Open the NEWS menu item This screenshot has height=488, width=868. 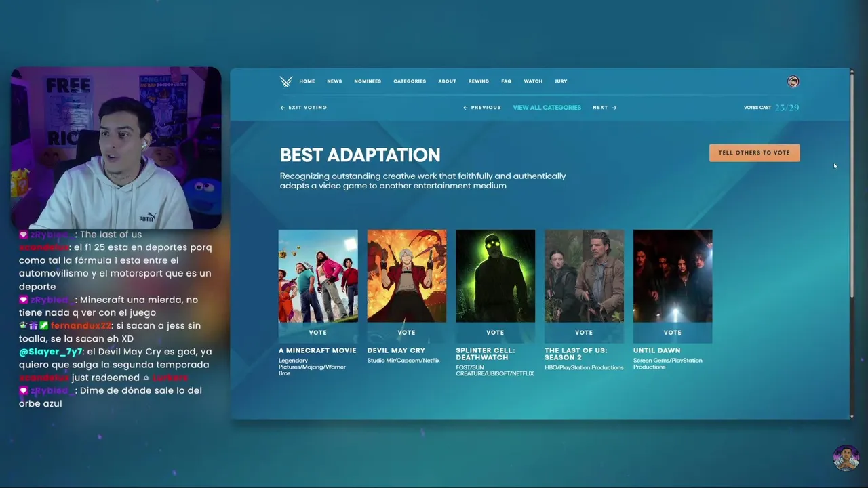[x=334, y=81]
